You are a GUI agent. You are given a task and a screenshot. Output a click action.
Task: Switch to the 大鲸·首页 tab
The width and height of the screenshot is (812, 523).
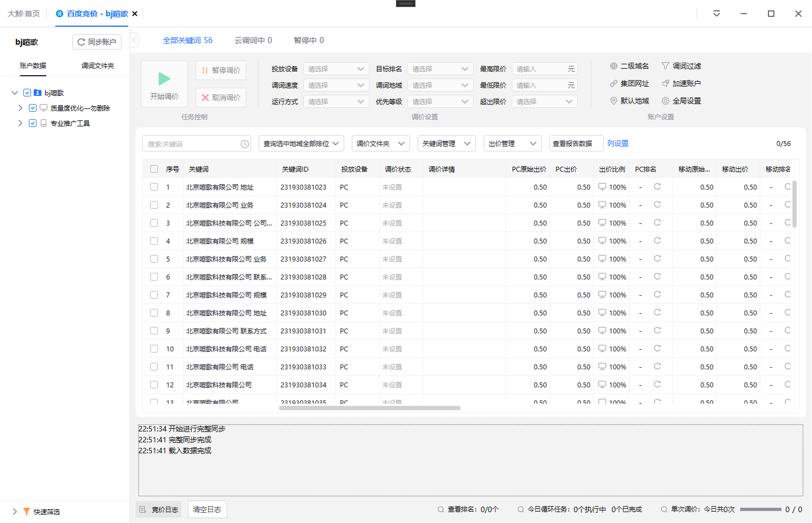click(x=24, y=14)
